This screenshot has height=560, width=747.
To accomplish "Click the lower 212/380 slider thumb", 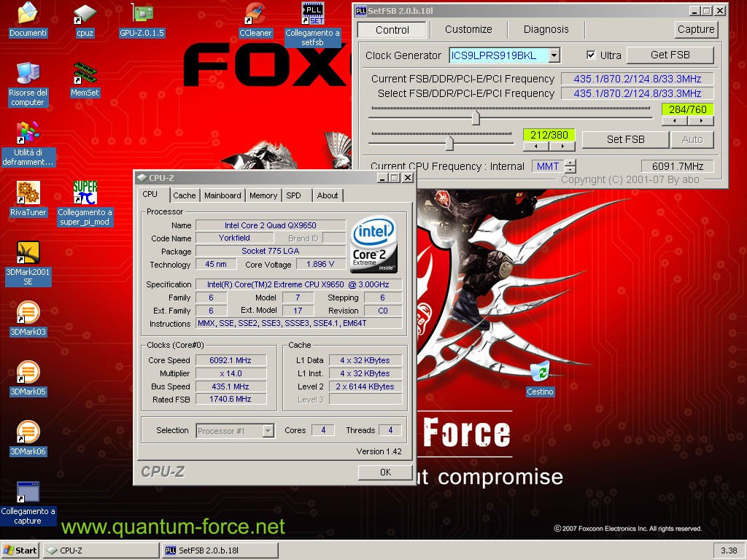I will click(449, 143).
